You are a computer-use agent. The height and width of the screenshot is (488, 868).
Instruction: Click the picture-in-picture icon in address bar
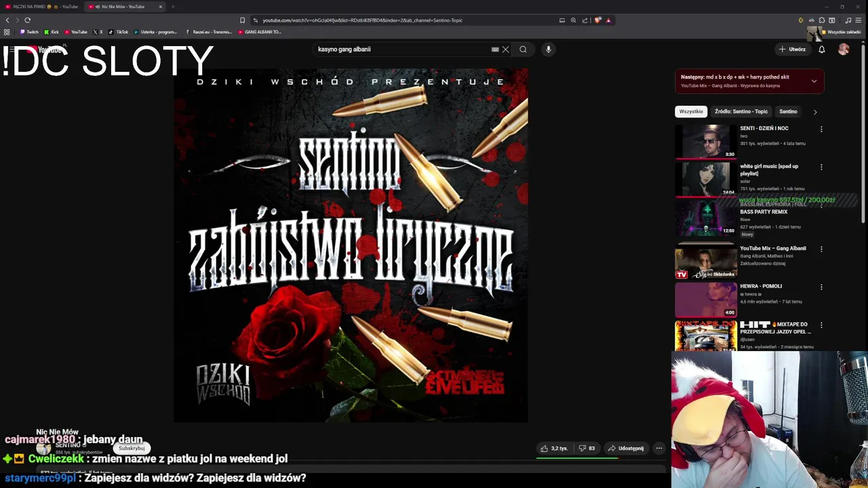click(561, 20)
